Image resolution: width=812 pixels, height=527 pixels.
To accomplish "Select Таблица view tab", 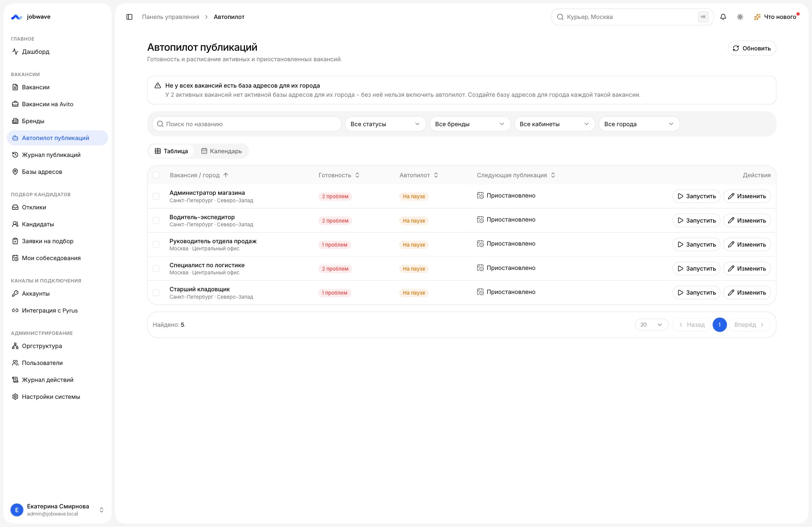I will pos(171,151).
